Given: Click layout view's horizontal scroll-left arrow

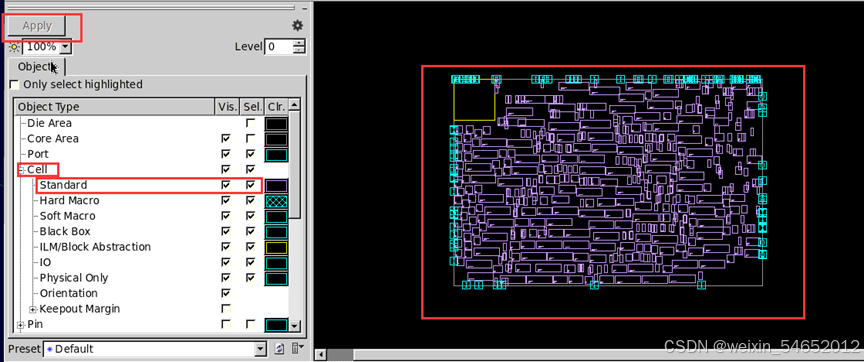Looking at the screenshot, I should pos(320,354).
